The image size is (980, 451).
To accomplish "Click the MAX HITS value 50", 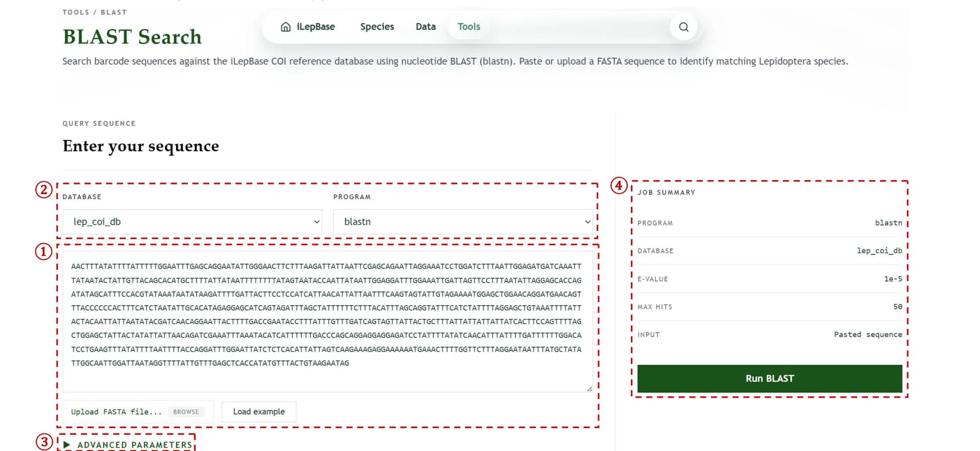I will pos(898,307).
